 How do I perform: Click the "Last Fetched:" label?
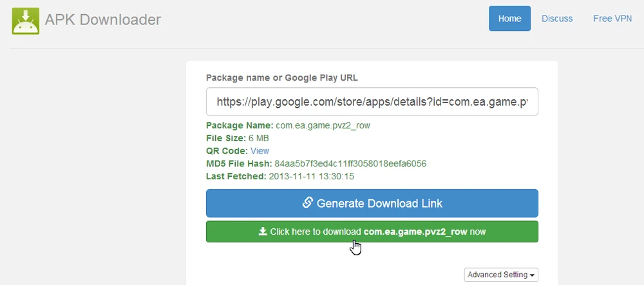(236, 175)
